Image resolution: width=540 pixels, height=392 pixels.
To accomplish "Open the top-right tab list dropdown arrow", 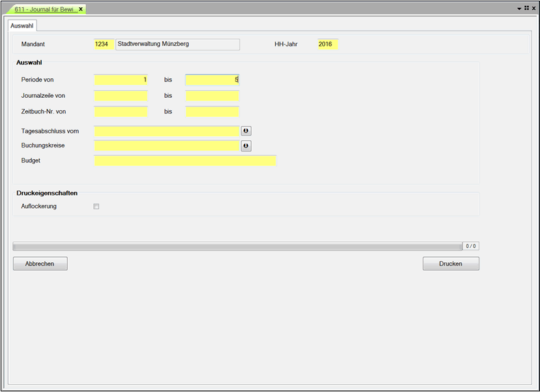I will click(519, 9).
